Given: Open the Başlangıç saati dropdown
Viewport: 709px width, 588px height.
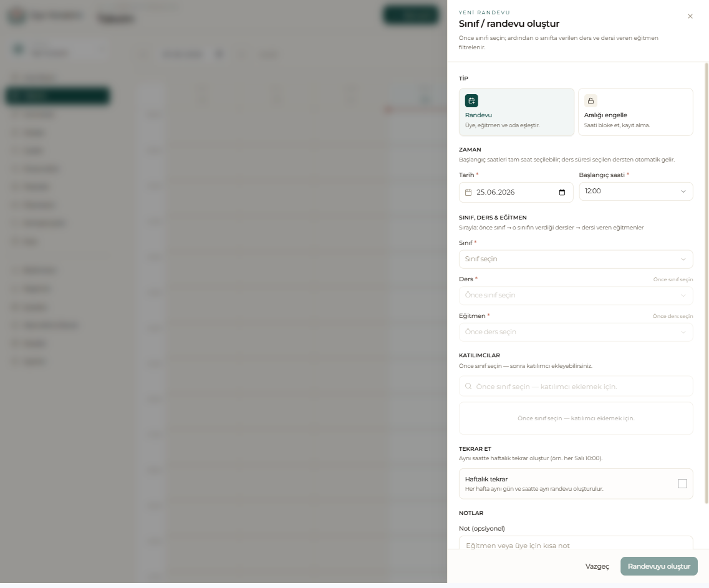Looking at the screenshot, I should 636,191.
